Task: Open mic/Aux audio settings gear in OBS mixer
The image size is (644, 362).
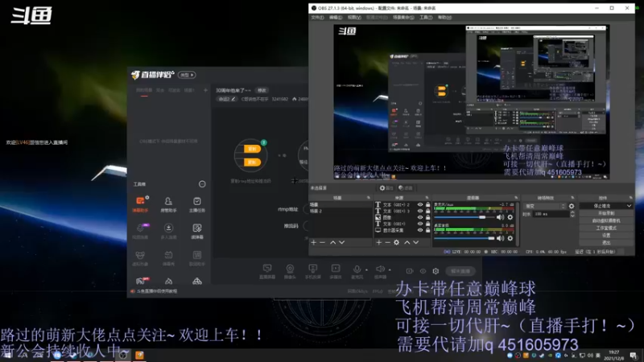Action: click(510, 217)
